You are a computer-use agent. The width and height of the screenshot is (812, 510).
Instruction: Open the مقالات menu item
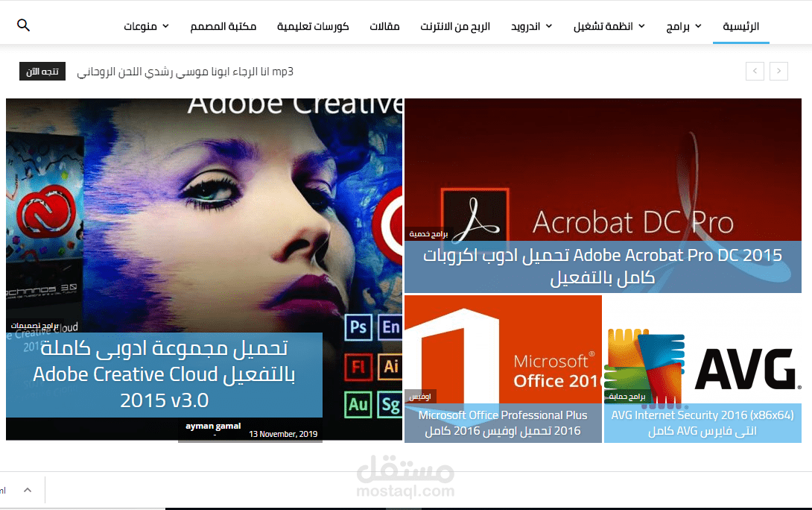pyautogui.click(x=384, y=26)
